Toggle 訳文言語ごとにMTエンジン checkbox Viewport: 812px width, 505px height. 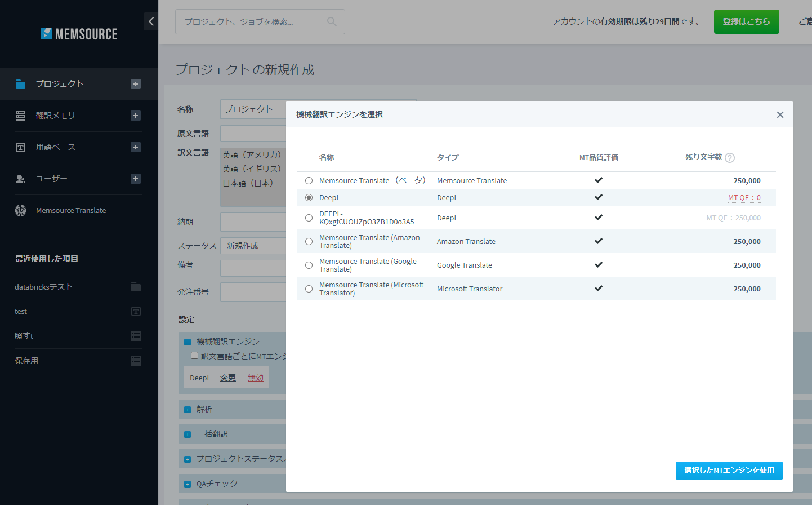coord(194,356)
